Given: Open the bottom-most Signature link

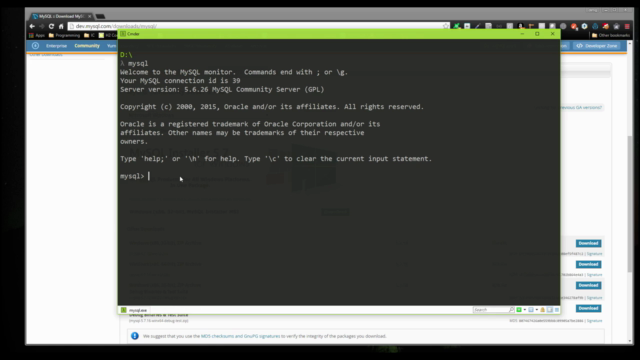Looking at the screenshot, I should (594, 321).
